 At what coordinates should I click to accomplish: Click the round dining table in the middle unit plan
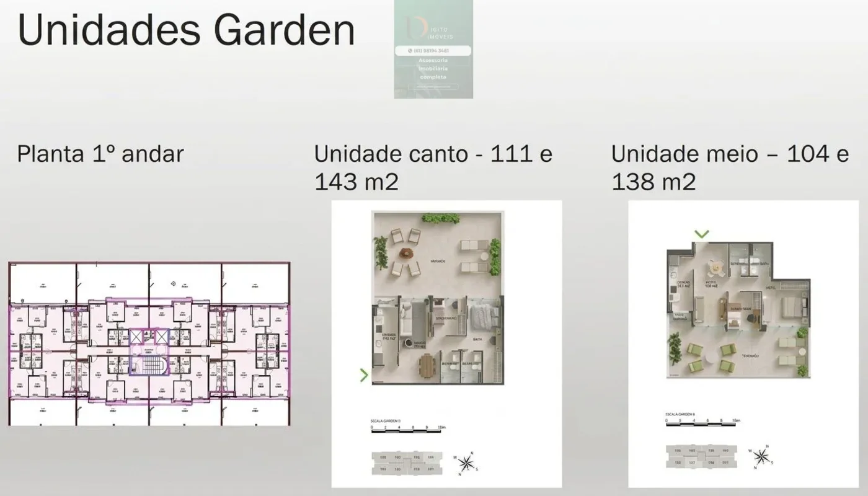point(717,268)
